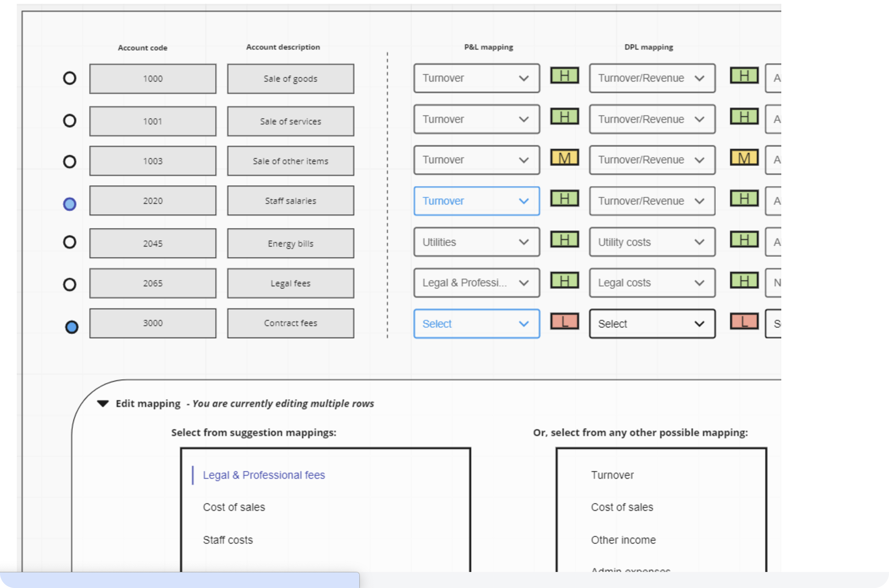889x588 pixels.
Task: Click yellow M badge beside 1003 DPL mapping
Action: click(x=744, y=157)
